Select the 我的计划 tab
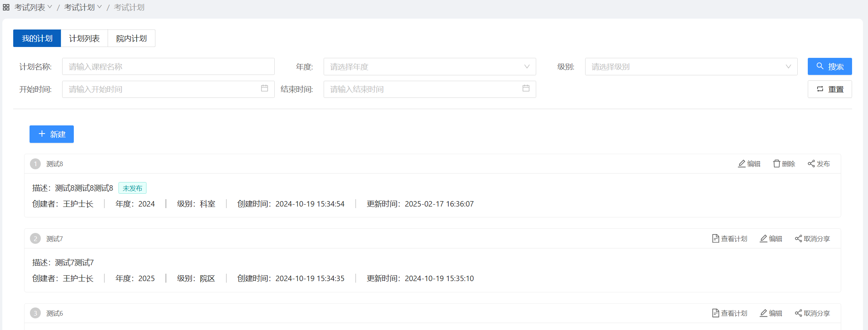 point(37,38)
